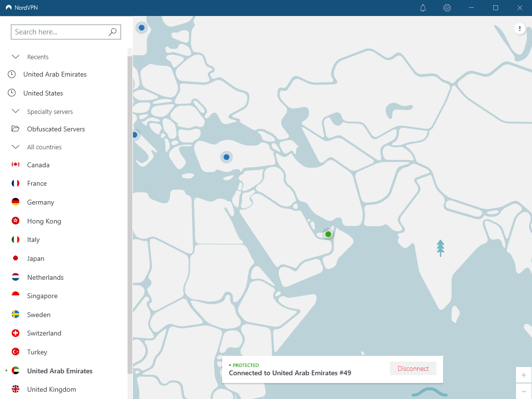The height and width of the screenshot is (399, 532).
Task: Collapse the Specialty servers section
Action: pos(16,112)
